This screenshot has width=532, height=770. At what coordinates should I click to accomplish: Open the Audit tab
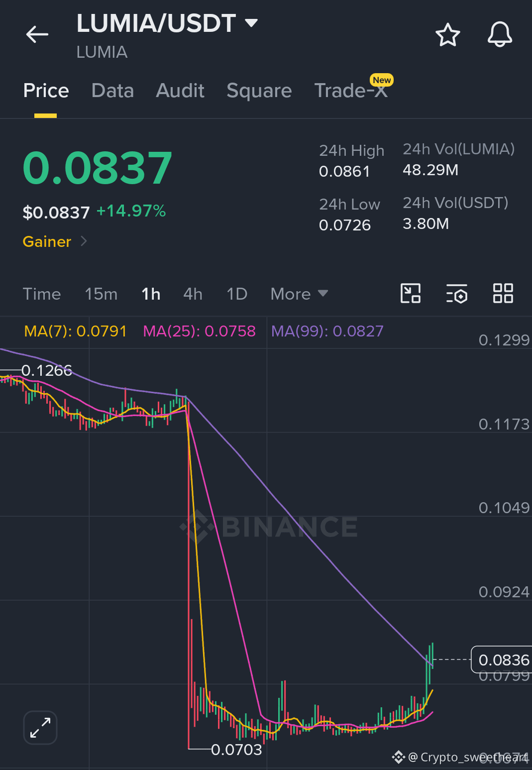(180, 91)
